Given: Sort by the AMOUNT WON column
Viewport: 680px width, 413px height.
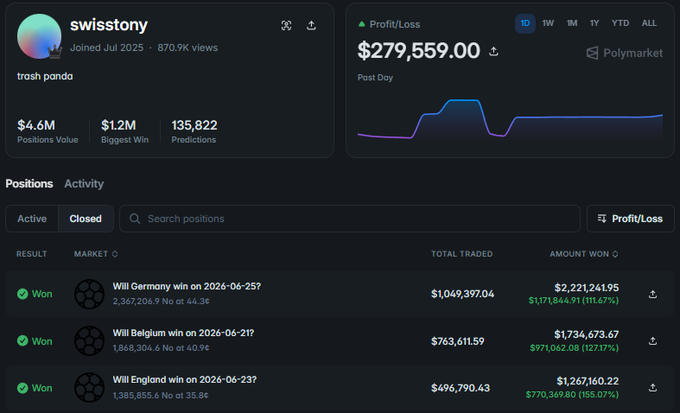Looking at the screenshot, I should [584, 254].
